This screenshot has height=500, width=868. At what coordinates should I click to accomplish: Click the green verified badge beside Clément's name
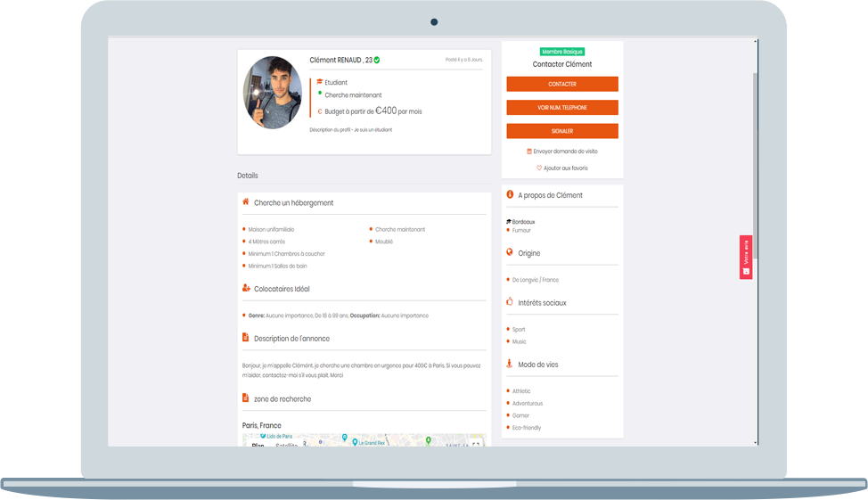coord(377,60)
